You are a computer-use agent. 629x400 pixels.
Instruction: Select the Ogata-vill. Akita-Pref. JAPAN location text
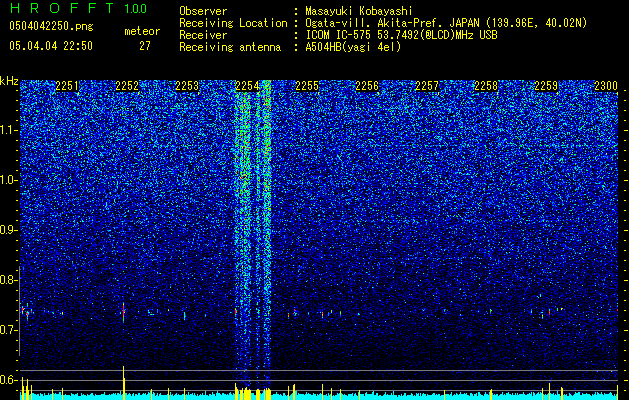point(446,23)
